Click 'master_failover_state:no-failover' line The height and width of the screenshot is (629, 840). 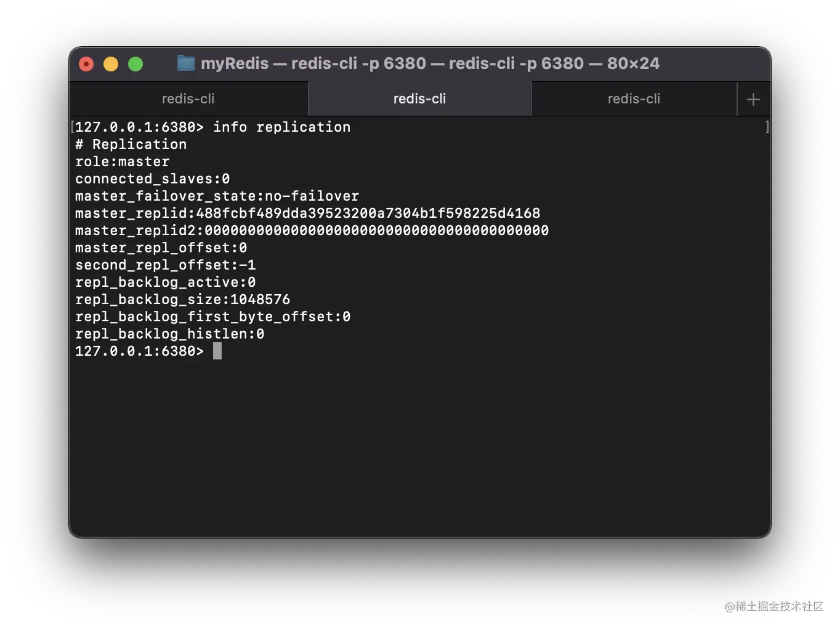[217, 196]
